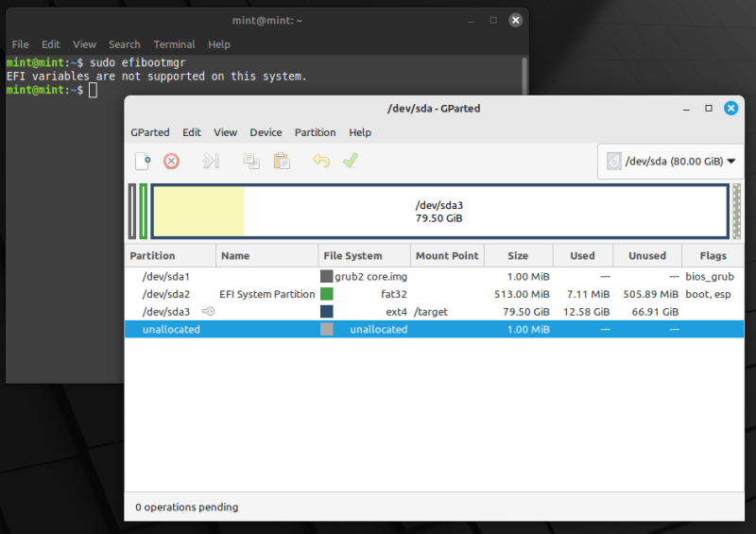756x534 pixels.
Task: Click the Resize/Move partition toolbar icon
Action: click(x=211, y=161)
